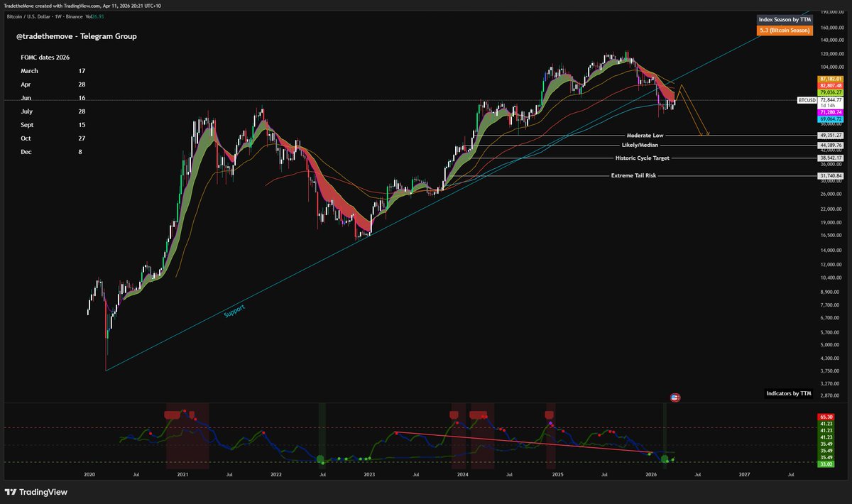Select the red 82,807.48 price label

[830, 85]
